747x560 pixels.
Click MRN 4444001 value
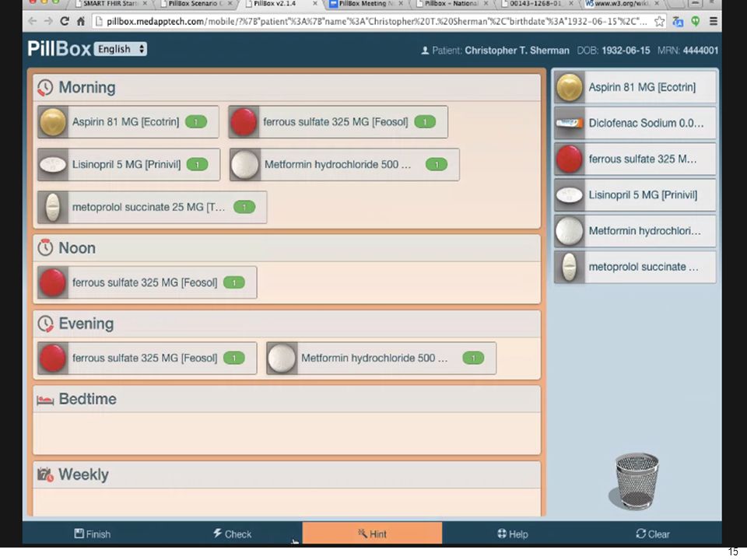(700, 51)
